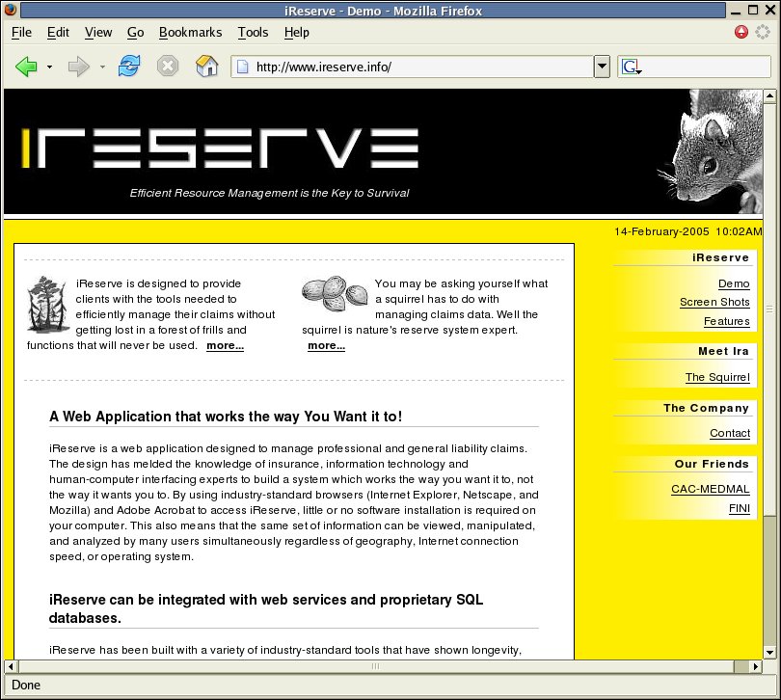Image resolution: width=781 pixels, height=700 pixels.
Task: Open the Contact link
Action: (x=730, y=433)
